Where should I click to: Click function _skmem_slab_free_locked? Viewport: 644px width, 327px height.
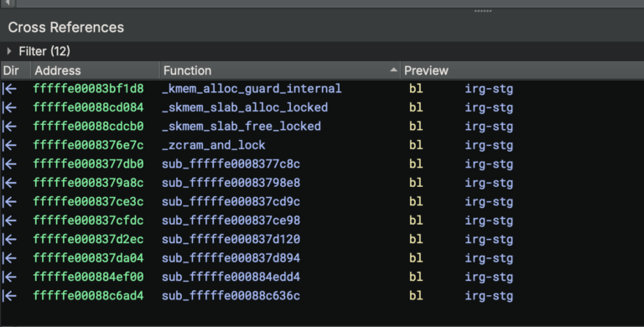coord(241,127)
